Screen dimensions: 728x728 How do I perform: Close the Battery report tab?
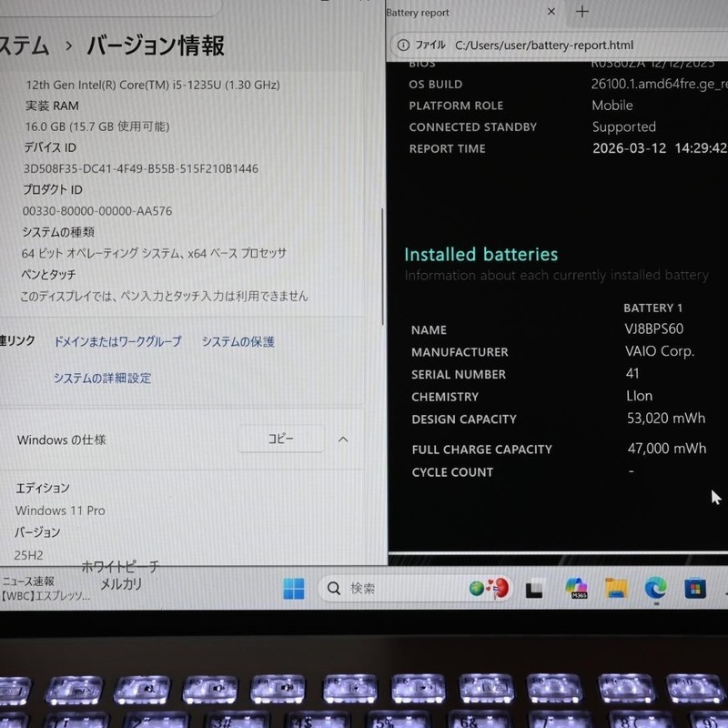(x=551, y=12)
